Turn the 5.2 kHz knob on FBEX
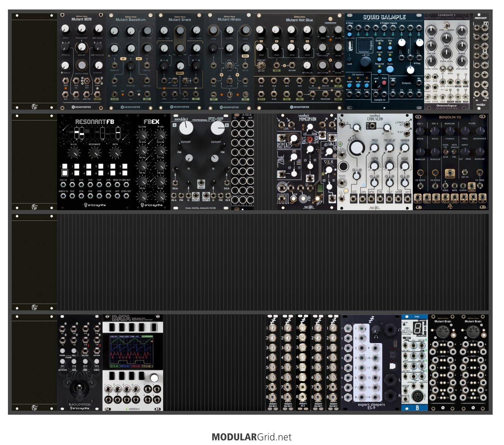The width and height of the screenshot is (504, 445). [x=143, y=134]
